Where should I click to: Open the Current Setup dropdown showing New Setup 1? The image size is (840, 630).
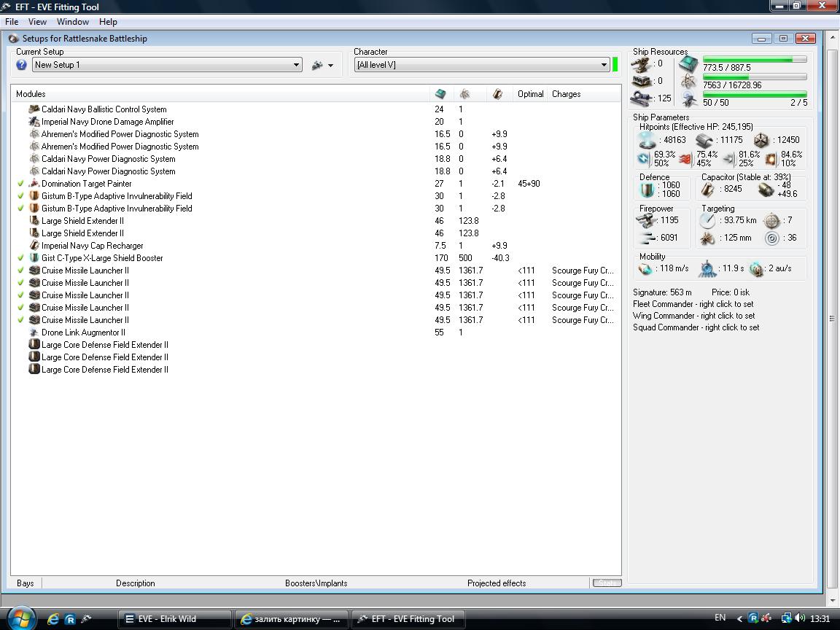click(x=167, y=65)
